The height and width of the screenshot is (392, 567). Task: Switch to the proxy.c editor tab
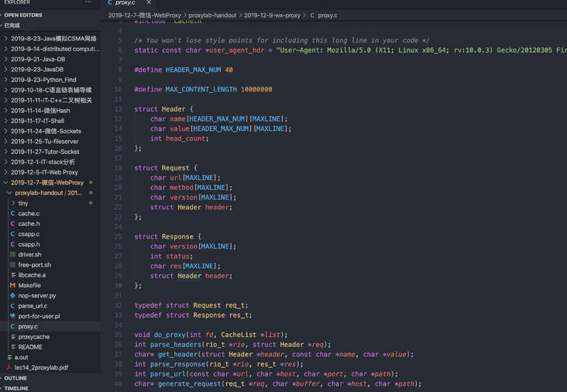click(124, 3)
